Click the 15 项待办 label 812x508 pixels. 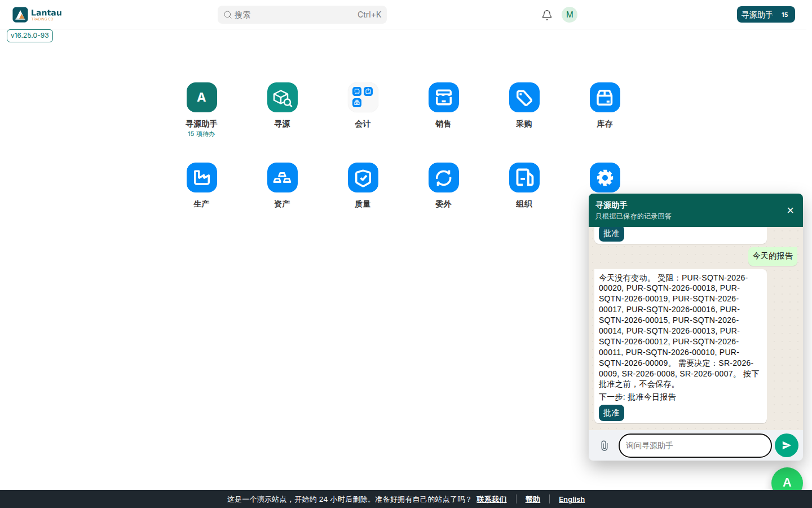tap(201, 134)
